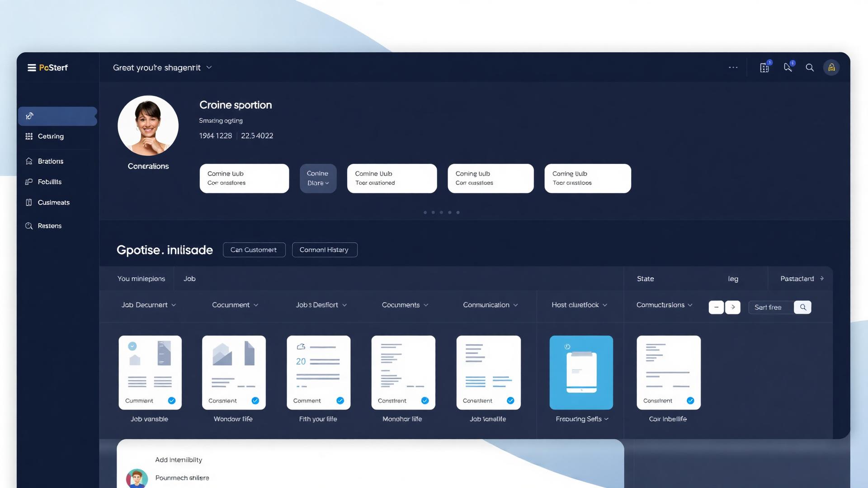This screenshot has height=488, width=868.
Task: Toggle the check on Job vansble card
Action: (x=172, y=401)
